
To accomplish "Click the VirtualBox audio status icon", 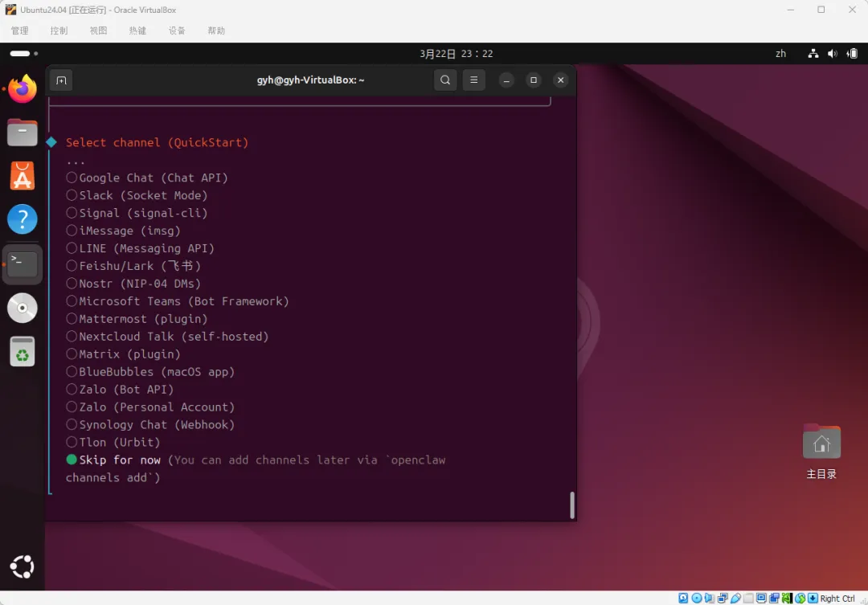I will click(x=709, y=599).
